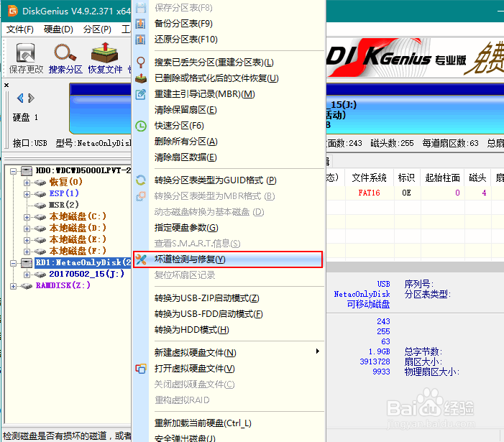Open the 分区(P) menu

(x=97, y=29)
